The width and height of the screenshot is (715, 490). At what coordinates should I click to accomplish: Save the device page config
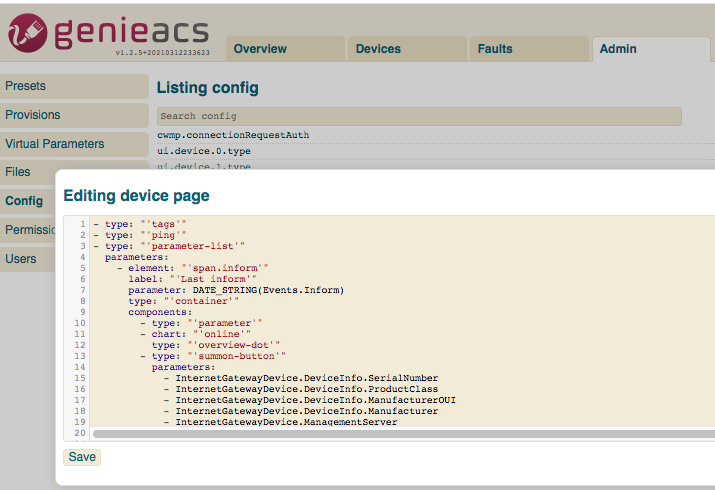[x=82, y=457]
